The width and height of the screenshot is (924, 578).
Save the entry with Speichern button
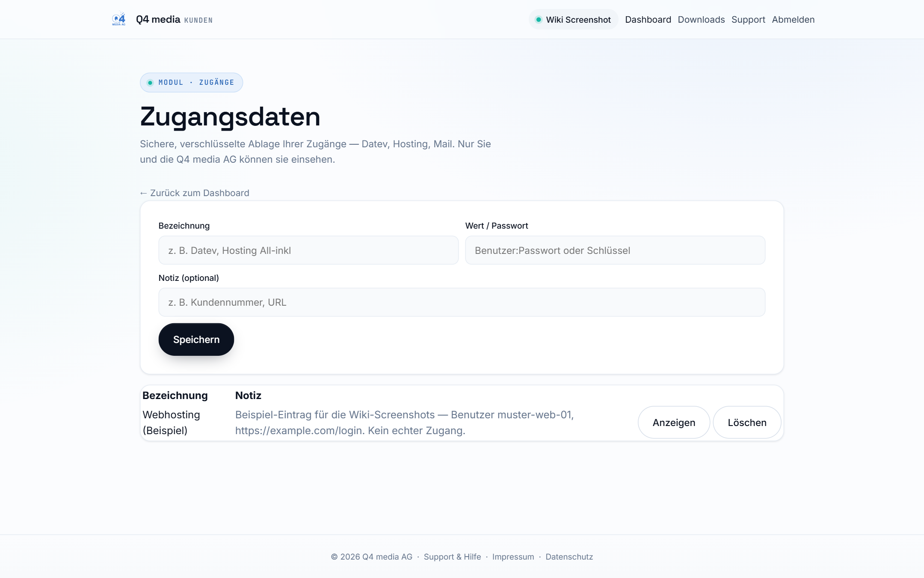[x=196, y=340]
